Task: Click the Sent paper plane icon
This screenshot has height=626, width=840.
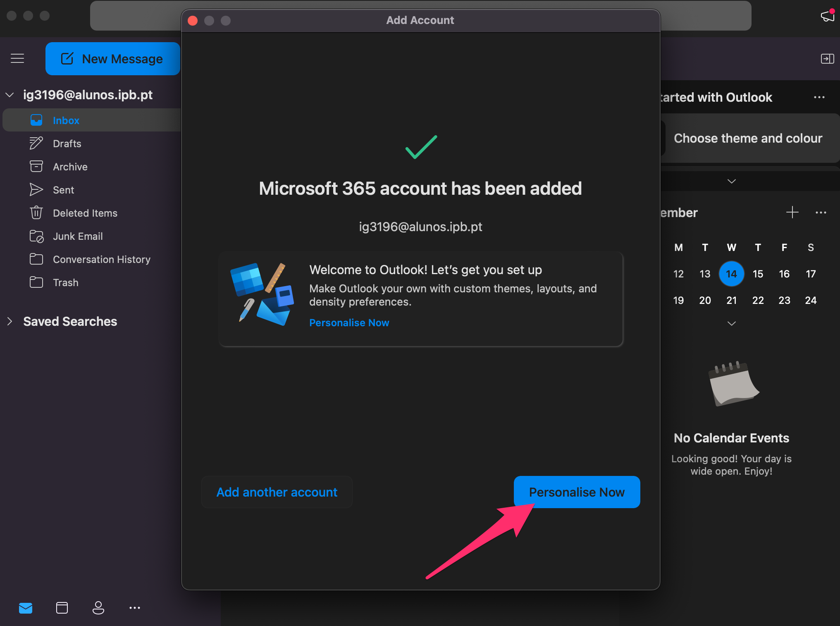Action: [x=36, y=190]
